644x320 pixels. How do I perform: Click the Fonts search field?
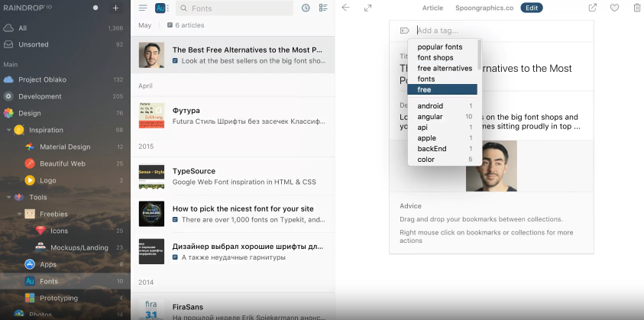(x=235, y=8)
